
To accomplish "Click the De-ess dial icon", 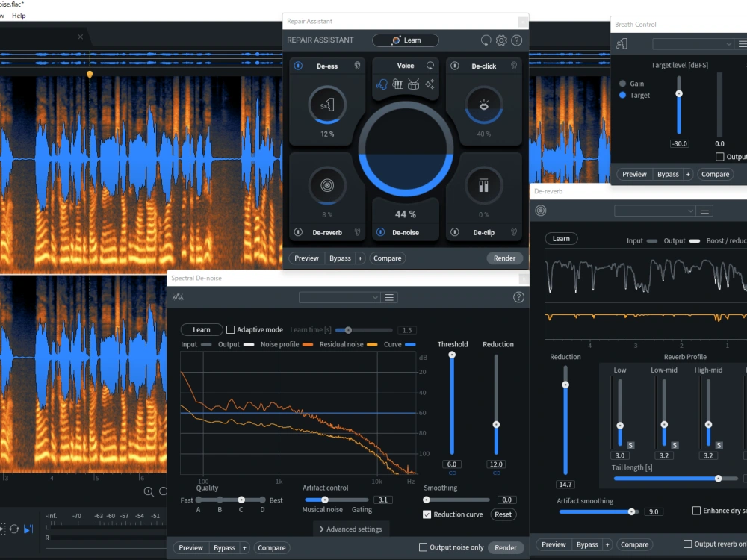I will [327, 105].
